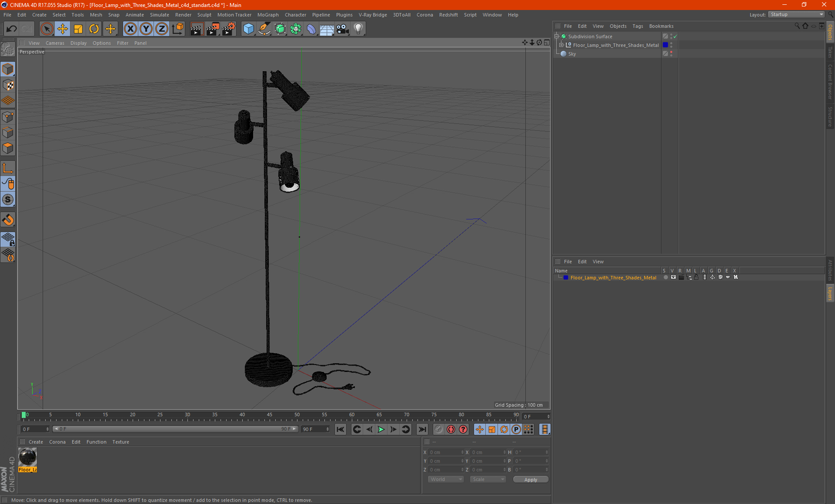Play the animation forward
This screenshot has width=835, height=504.
click(x=381, y=429)
